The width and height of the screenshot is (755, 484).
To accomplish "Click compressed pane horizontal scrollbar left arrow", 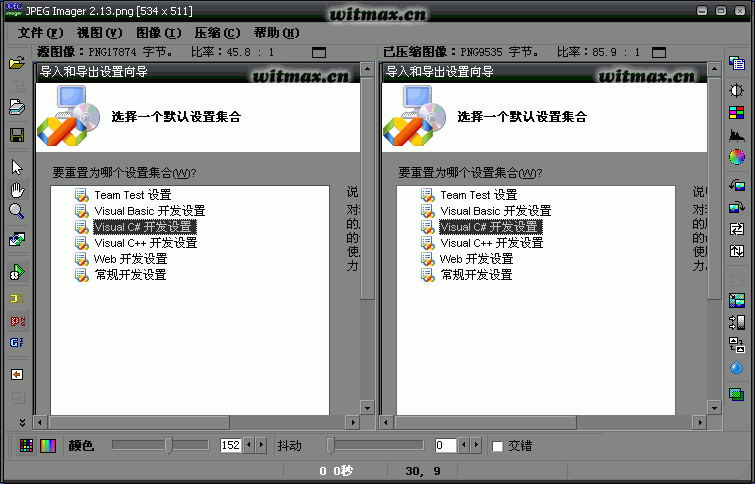I will 386,423.
